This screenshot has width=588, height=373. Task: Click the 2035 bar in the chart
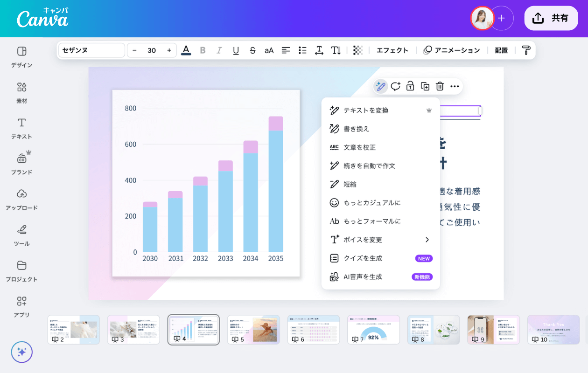pos(276,184)
